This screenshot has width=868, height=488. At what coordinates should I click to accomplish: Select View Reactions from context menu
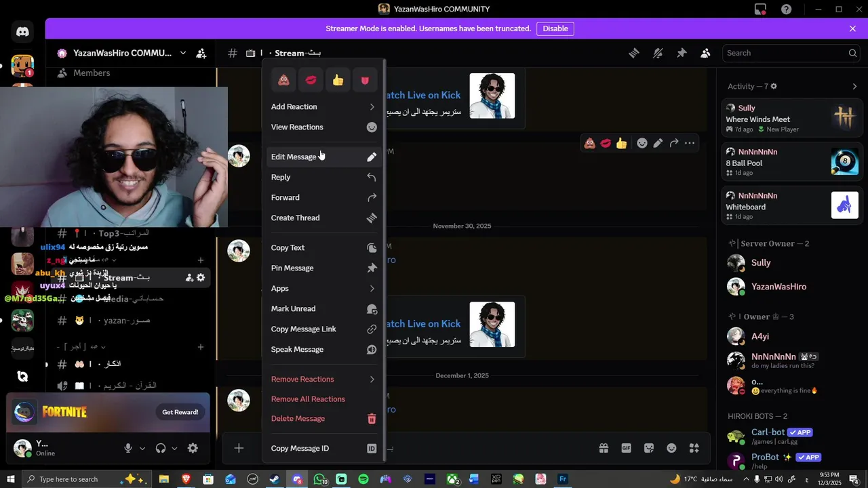323,127
